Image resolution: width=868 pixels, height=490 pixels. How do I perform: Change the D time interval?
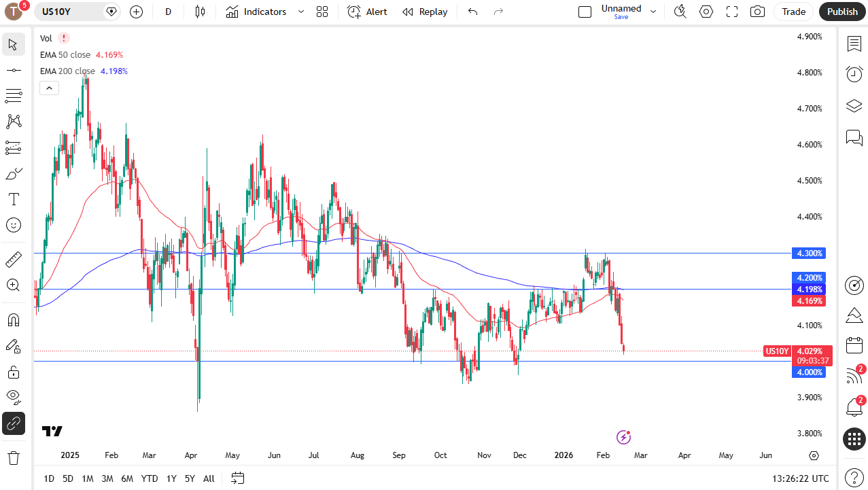click(x=169, y=12)
